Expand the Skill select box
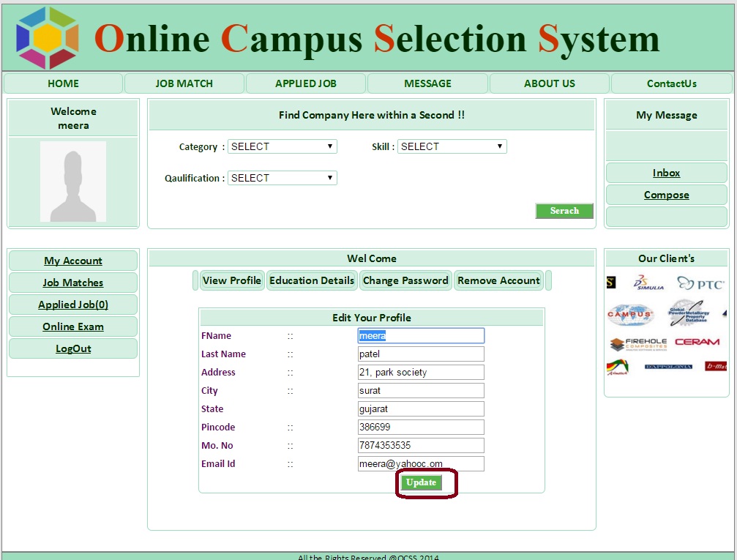737x560 pixels. [x=452, y=146]
